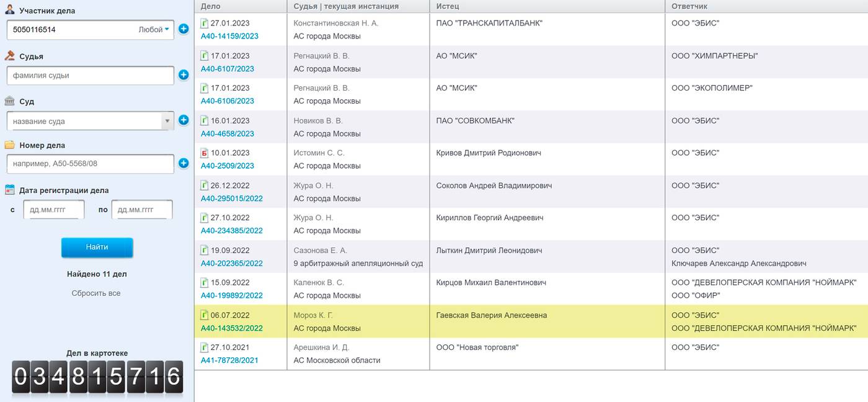Open case А40-234385/2022
This screenshot has height=402, width=868.
tap(232, 230)
